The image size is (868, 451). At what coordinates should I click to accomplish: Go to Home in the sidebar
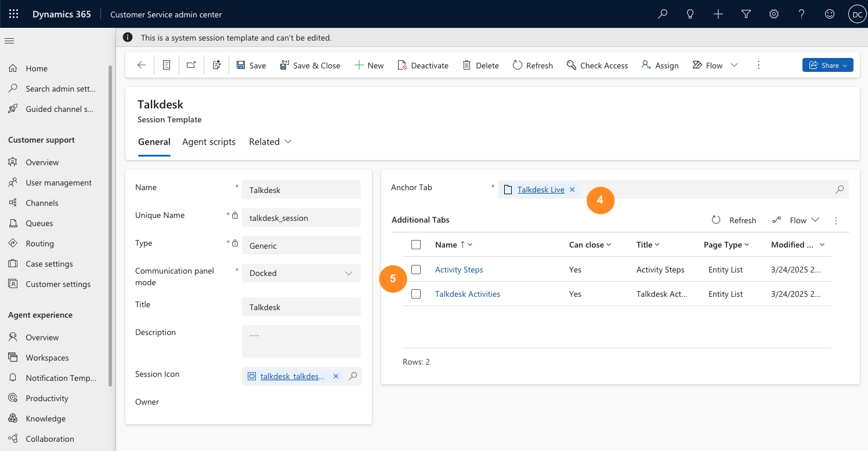[x=36, y=68]
